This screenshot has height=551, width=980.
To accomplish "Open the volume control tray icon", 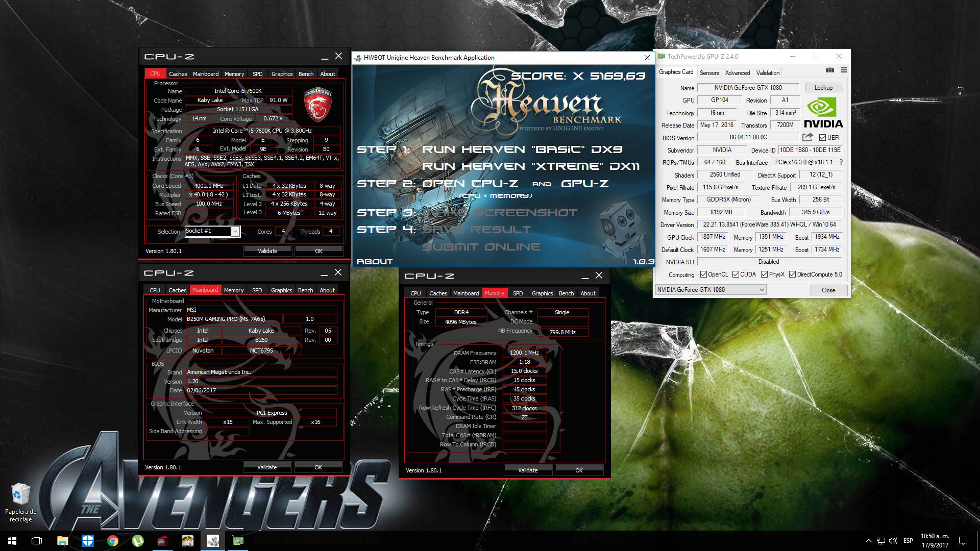I will tap(893, 541).
